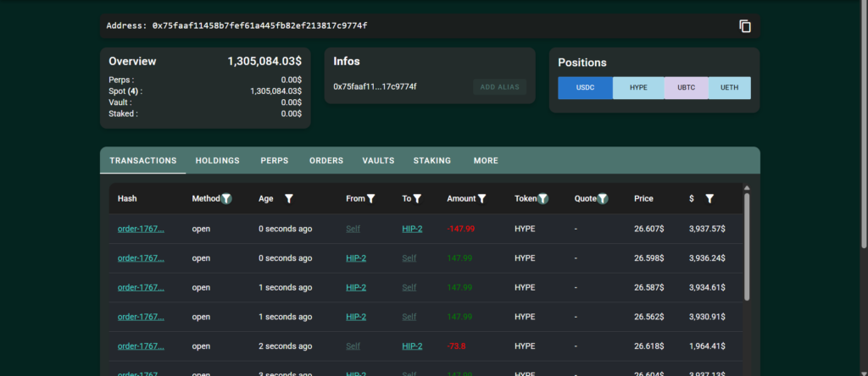Screen dimensions: 868x376
Task: Select the UBTC position segment
Action: 687,88
